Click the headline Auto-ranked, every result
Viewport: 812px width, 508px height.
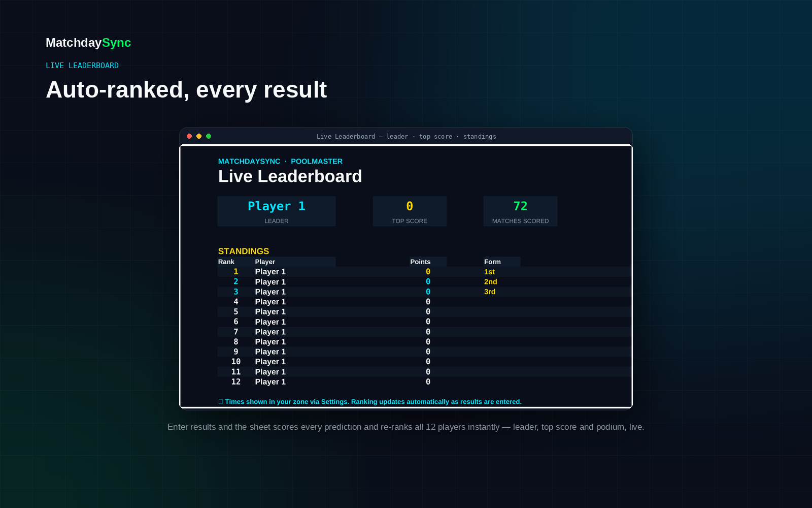(186, 90)
